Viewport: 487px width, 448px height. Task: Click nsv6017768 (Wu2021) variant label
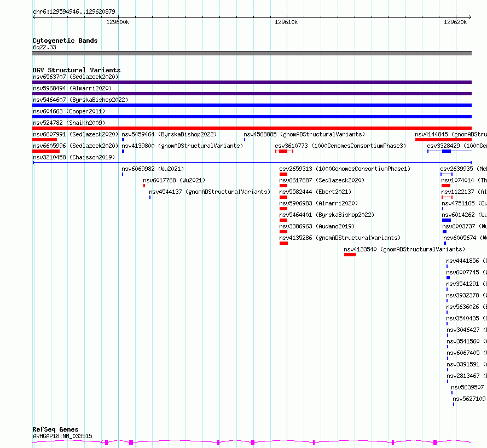click(x=174, y=180)
